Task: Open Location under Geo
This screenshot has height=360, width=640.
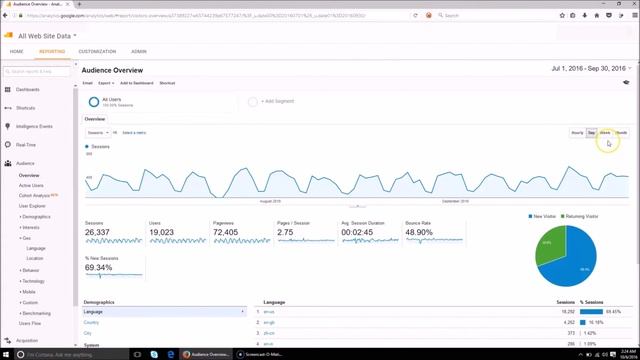Action: point(35,258)
